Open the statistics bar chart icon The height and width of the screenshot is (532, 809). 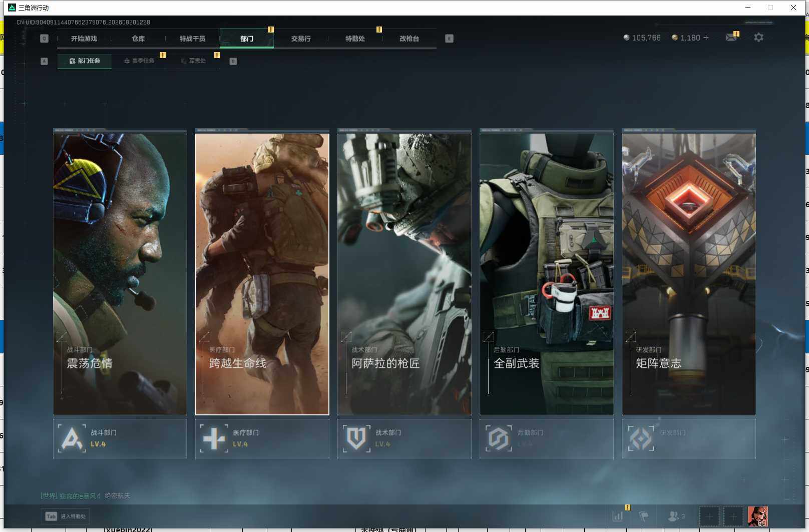coord(618,516)
